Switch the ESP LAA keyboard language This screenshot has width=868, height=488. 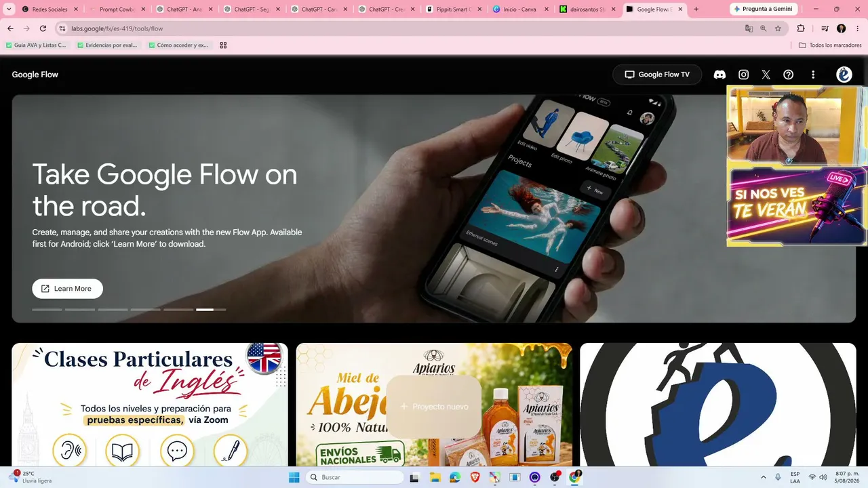(795, 477)
